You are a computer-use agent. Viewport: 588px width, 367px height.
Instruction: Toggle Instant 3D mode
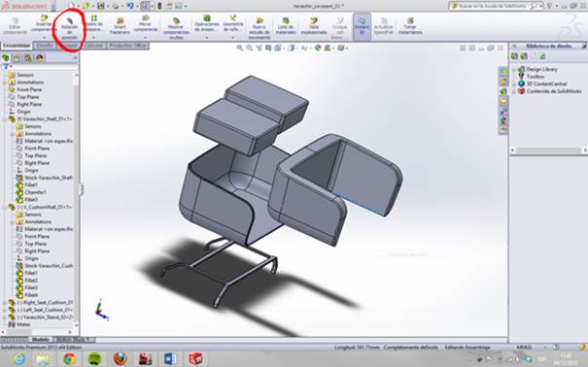[x=362, y=26]
